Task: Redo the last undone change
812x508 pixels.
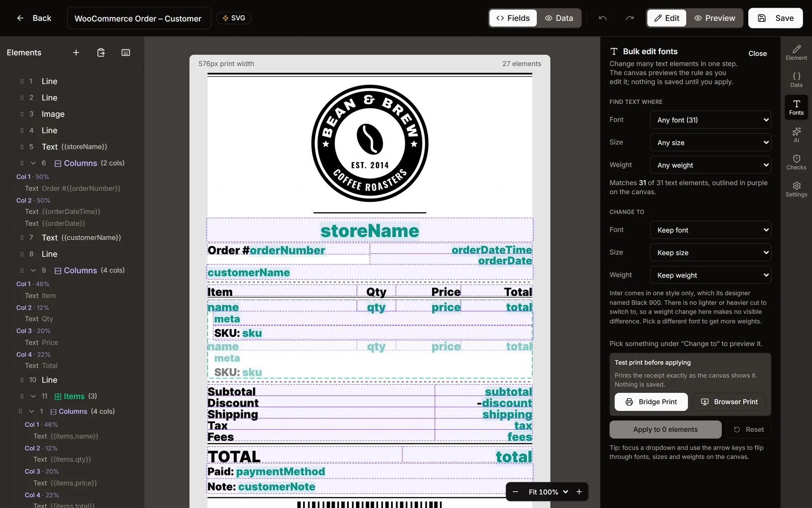Action: pyautogui.click(x=630, y=18)
